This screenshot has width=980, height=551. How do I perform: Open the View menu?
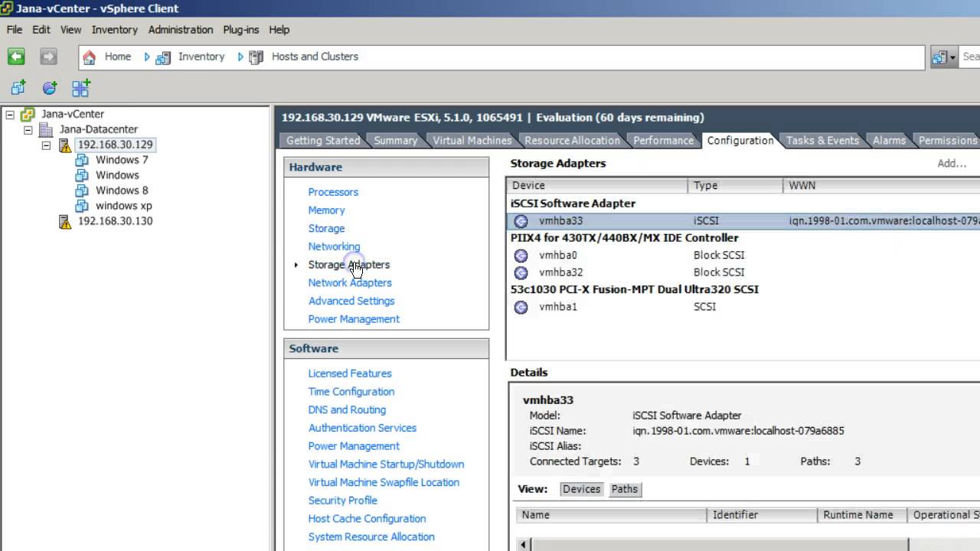(x=71, y=30)
